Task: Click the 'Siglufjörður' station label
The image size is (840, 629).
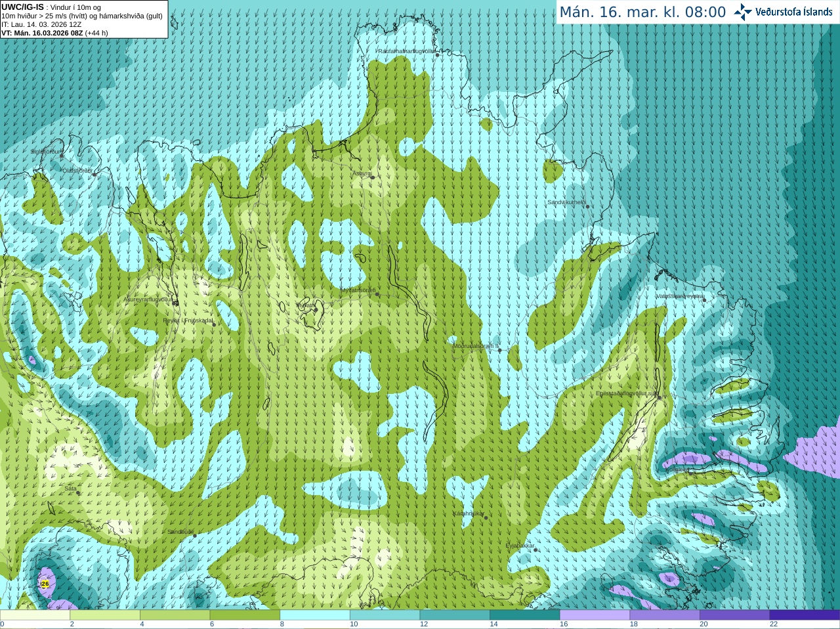Action: point(46,152)
